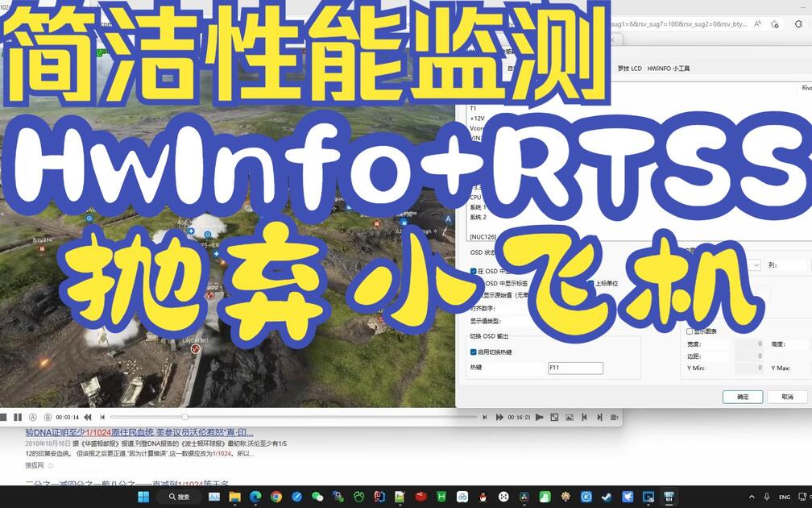
Task: Switch to the 罗技 LCD tab
Action: coord(629,69)
